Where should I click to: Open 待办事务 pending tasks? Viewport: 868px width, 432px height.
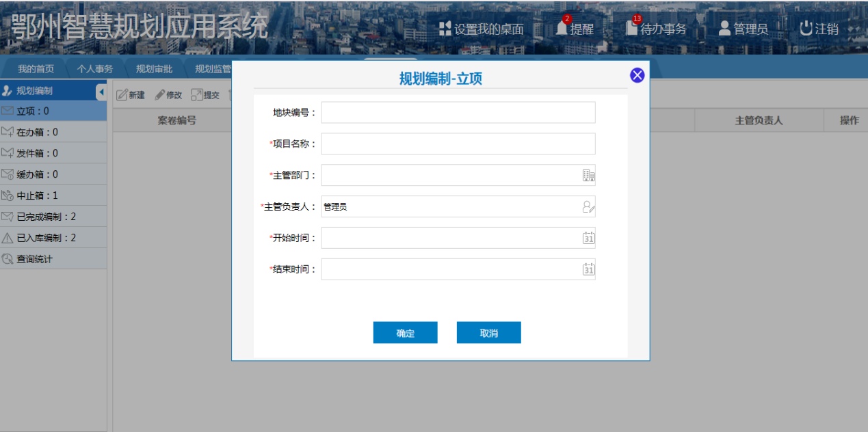point(656,29)
